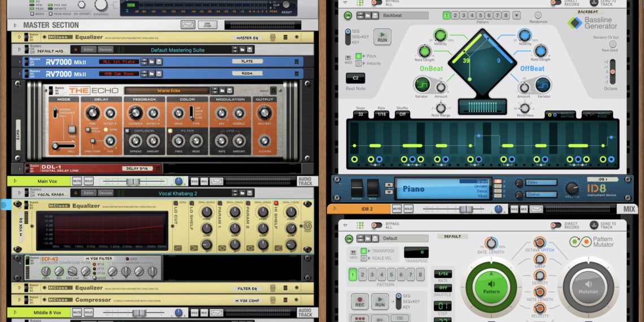Image resolution: width=644 pixels, height=322 pixels.
Task: Enable the Lo Cut on the M Vox EQ
Action: 175,203
